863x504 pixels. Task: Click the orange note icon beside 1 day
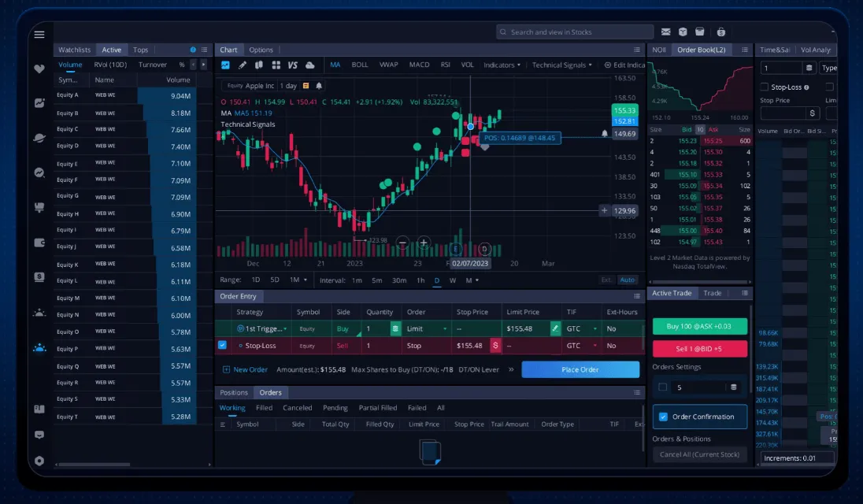pos(306,86)
